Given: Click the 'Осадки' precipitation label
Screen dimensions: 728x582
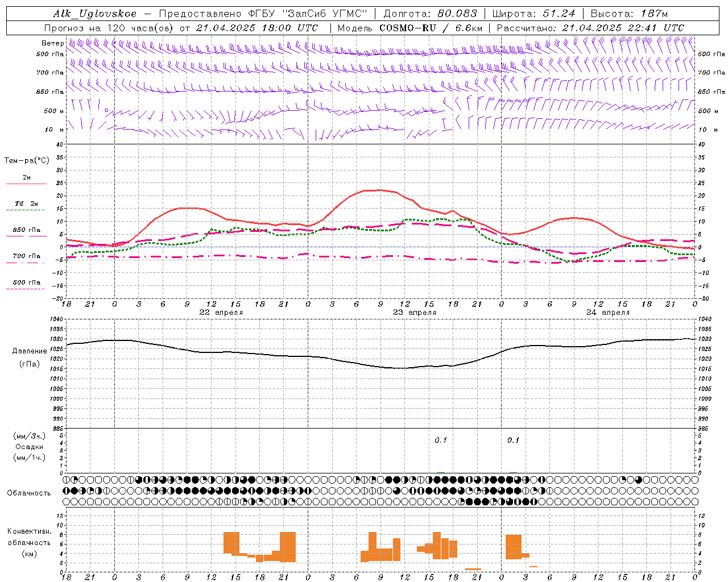Looking at the screenshot, I should click(x=30, y=447).
